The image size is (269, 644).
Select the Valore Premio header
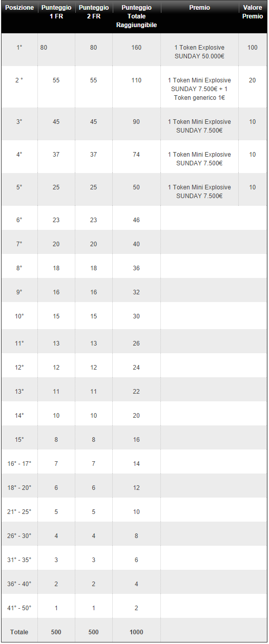tap(253, 12)
